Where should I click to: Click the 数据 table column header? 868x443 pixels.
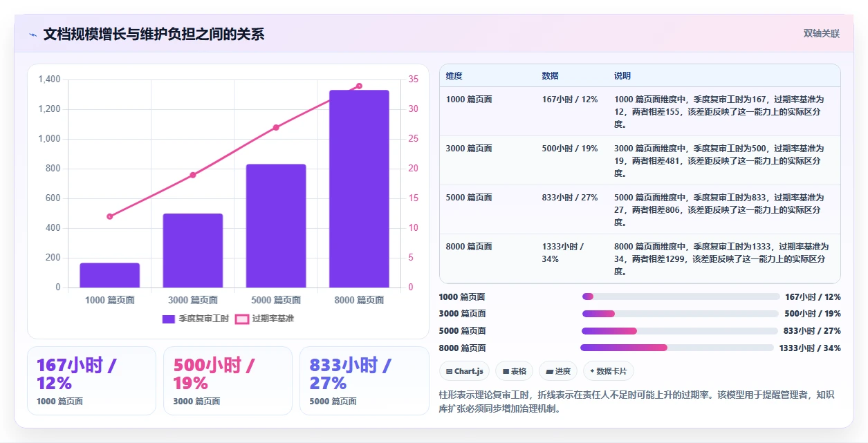(x=551, y=76)
